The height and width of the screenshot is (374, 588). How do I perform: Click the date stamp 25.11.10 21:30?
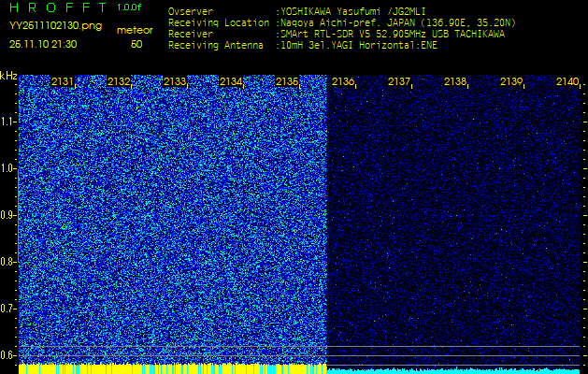coord(43,44)
